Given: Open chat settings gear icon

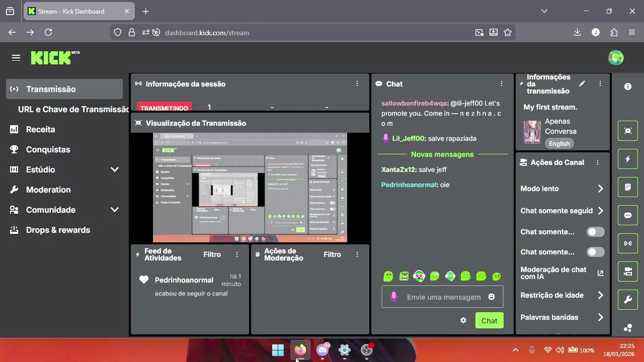Looking at the screenshot, I should pyautogui.click(x=463, y=320).
